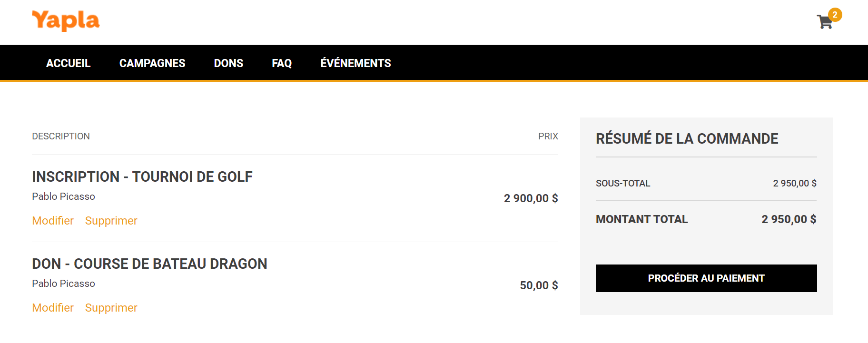The height and width of the screenshot is (343, 868).
Task: Go to the ACCUEIL page
Action: [68, 63]
